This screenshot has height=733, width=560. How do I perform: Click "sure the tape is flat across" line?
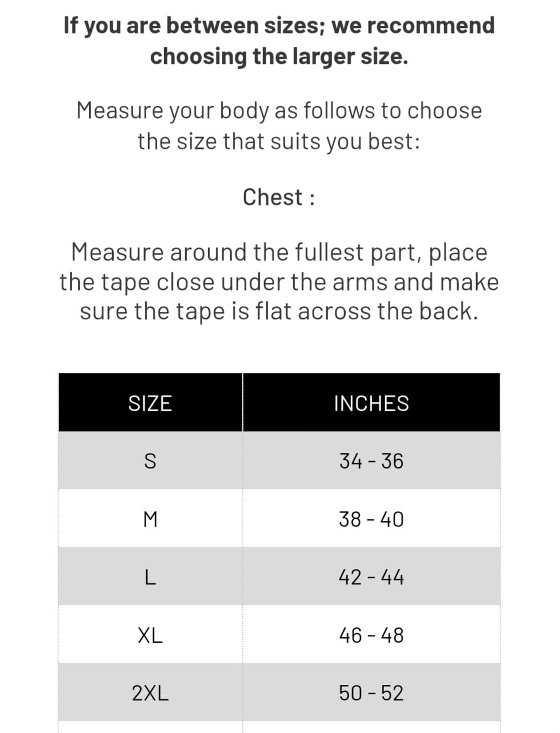click(x=279, y=311)
